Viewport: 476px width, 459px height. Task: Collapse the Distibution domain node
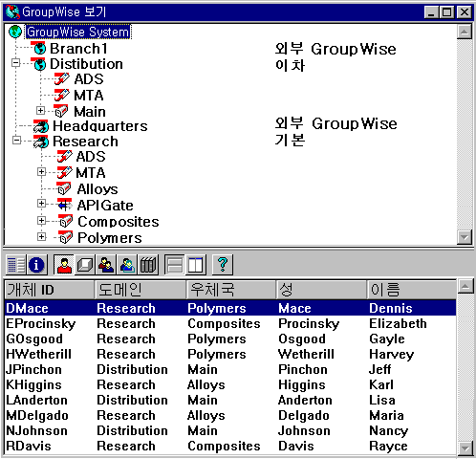(15, 63)
